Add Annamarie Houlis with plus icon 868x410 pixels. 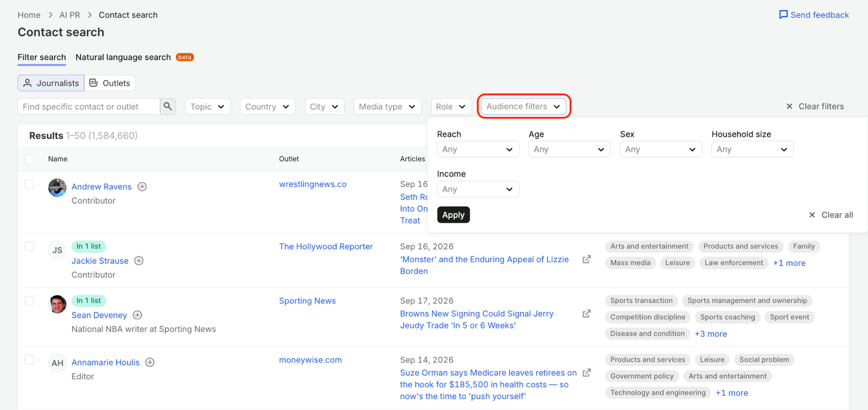[150, 362]
